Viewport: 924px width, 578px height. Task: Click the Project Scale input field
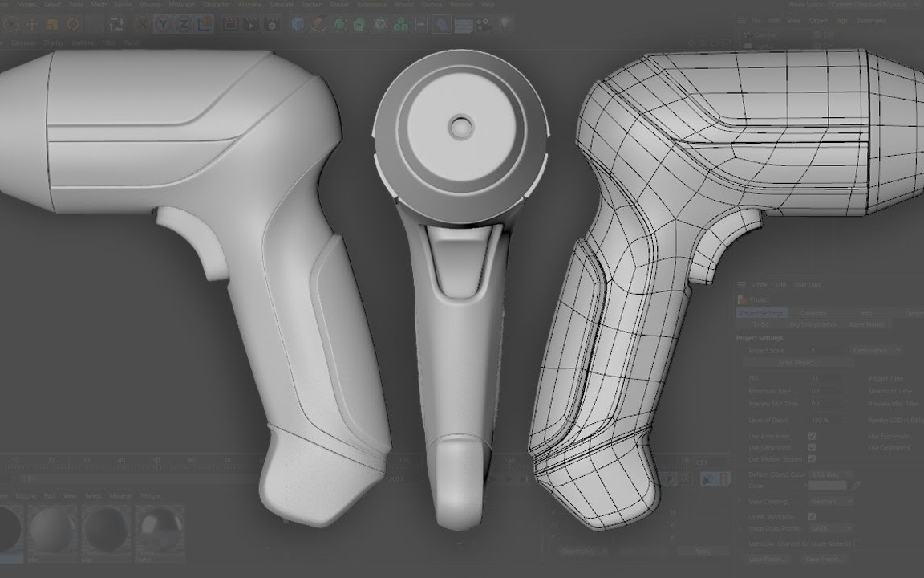point(828,350)
